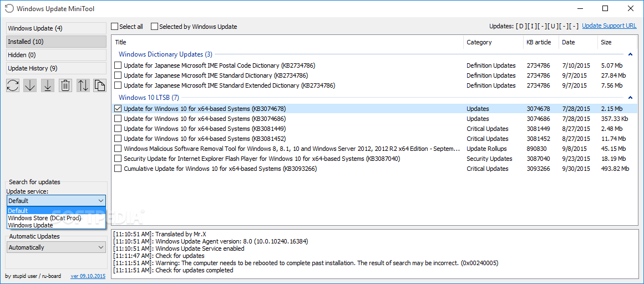Click the ver 09.10.2015 link

[88, 276]
